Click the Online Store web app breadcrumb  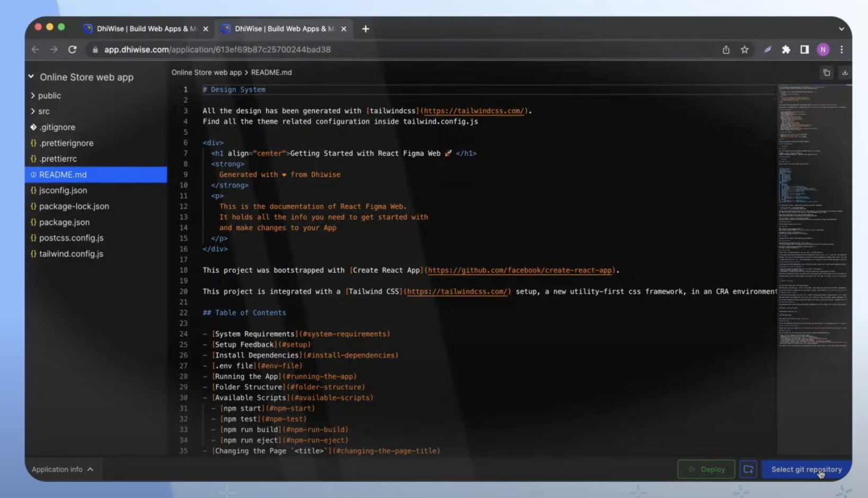click(x=207, y=73)
